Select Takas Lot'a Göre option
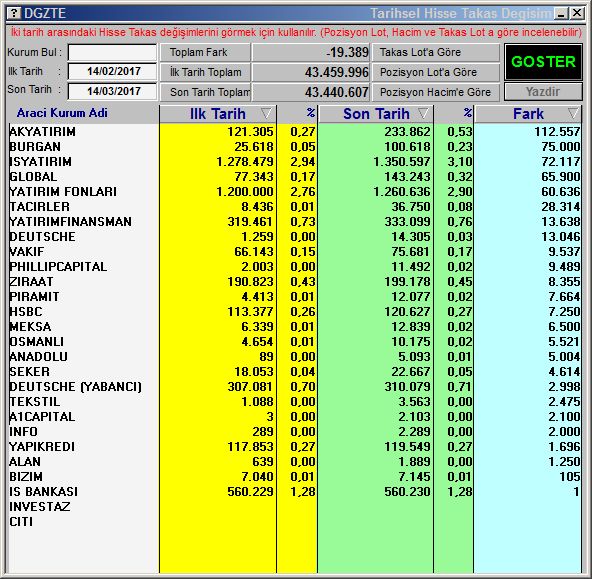Screen dimensions: 592x579 click(436, 52)
